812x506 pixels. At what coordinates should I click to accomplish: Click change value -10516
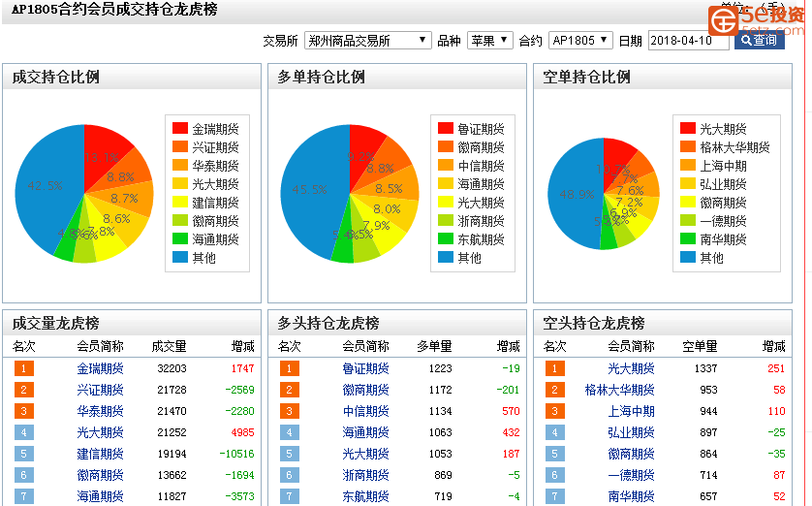click(236, 454)
